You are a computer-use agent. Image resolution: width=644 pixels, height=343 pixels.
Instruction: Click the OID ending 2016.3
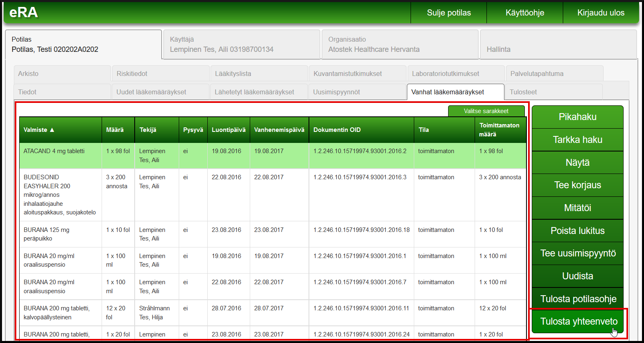pos(360,177)
